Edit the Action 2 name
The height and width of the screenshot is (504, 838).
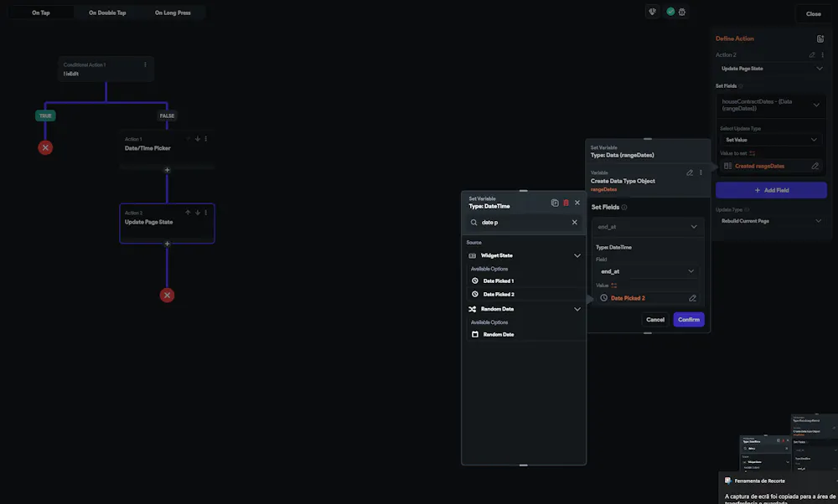[812, 55]
